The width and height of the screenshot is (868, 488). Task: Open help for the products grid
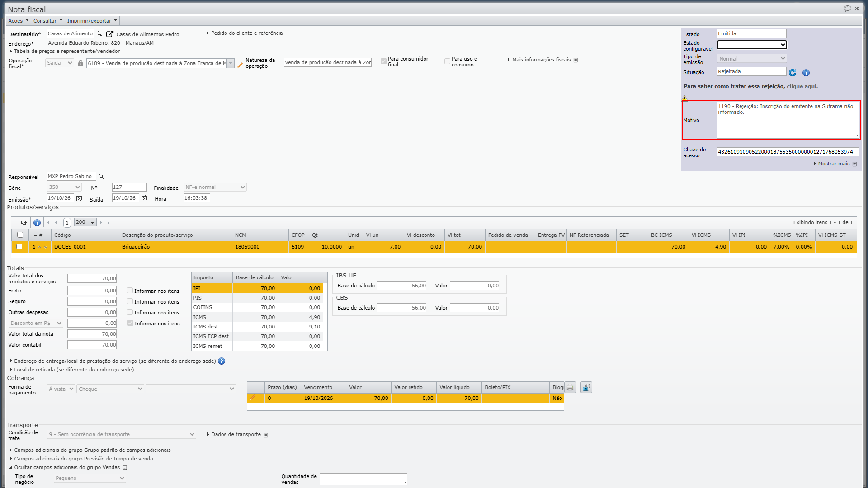37,223
